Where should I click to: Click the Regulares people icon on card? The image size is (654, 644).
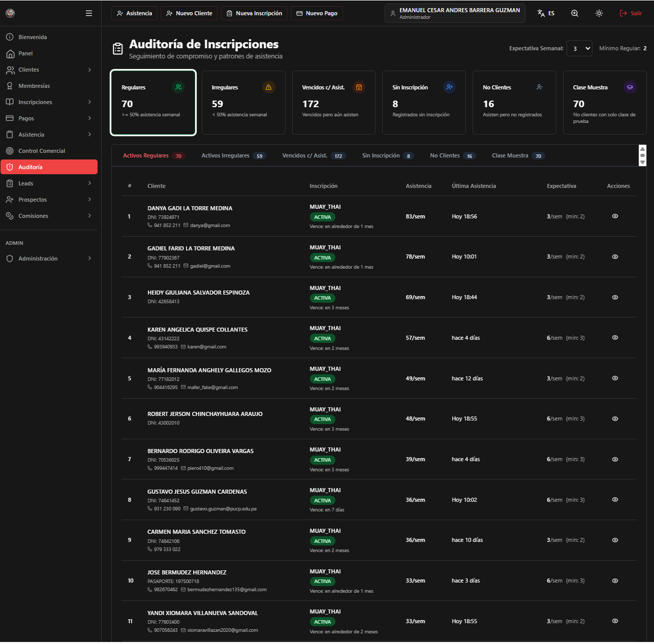178,87
